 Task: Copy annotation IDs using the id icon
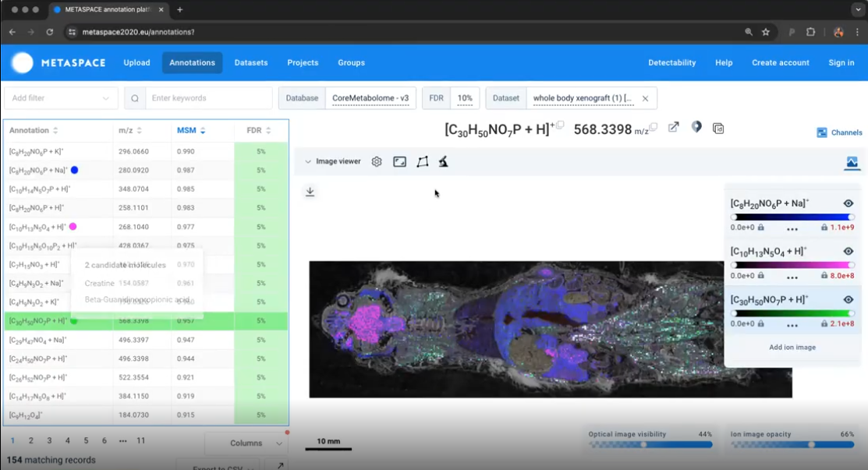point(717,127)
